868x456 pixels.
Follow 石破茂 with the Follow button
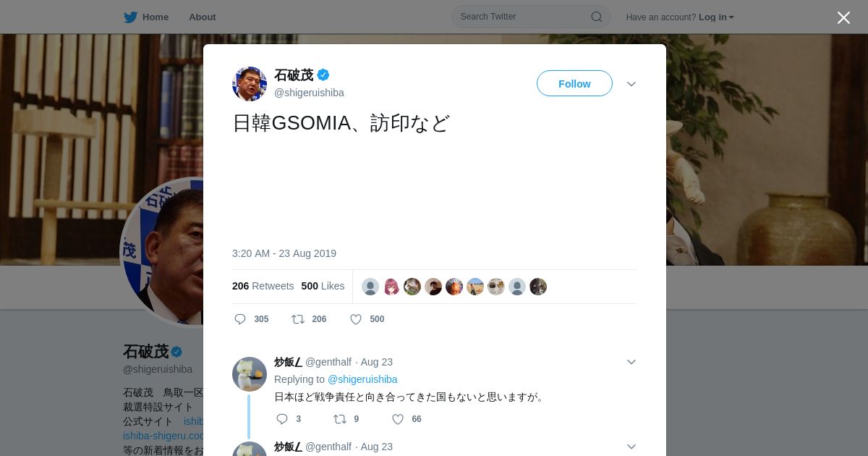pyautogui.click(x=574, y=83)
